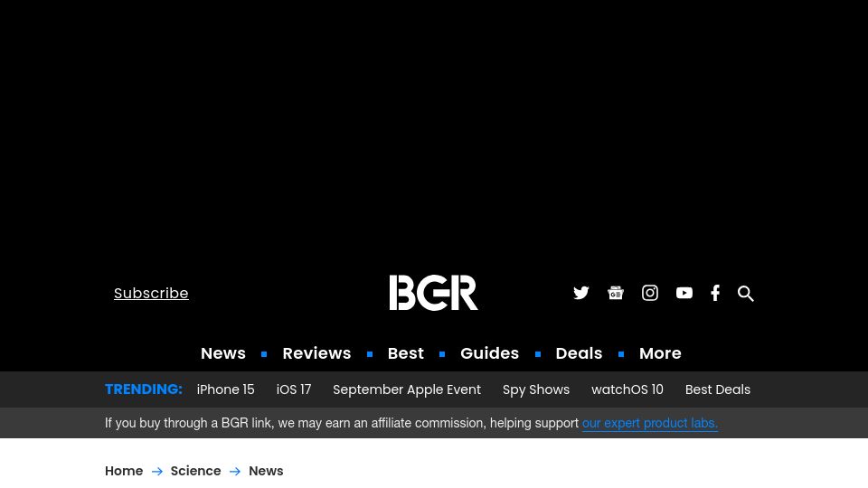The width and height of the screenshot is (868, 488).
Task: Open trending topic iPhone 15
Action: pyautogui.click(x=226, y=389)
